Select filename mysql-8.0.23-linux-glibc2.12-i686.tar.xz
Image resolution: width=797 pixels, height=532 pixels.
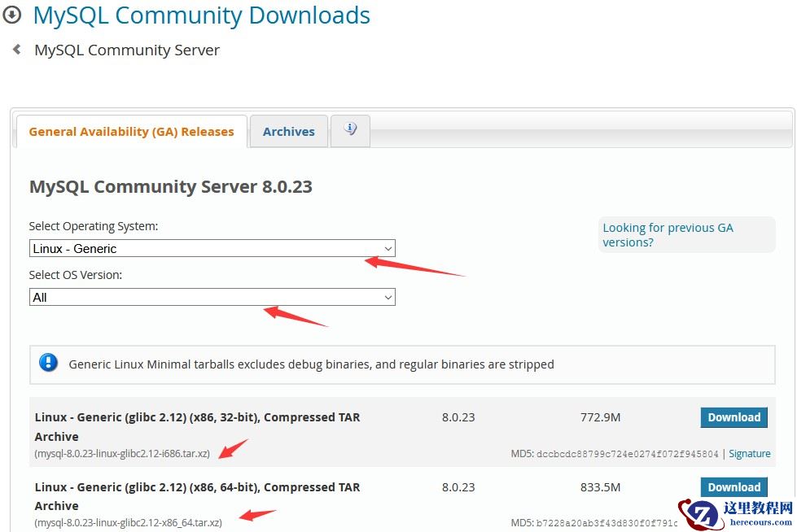point(122,453)
